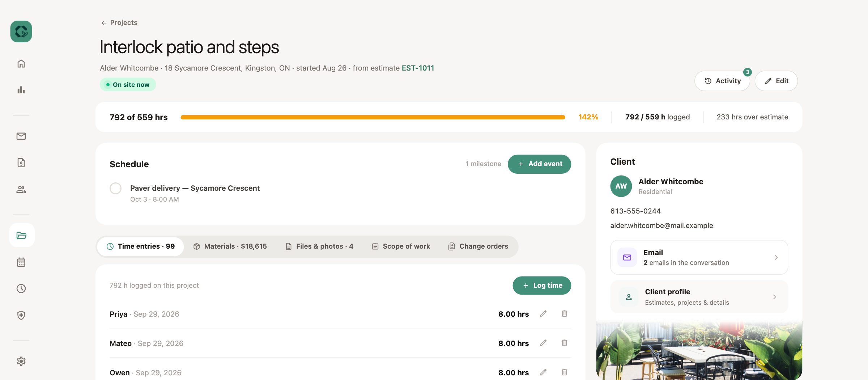Edit Priya's Sep 29 time entry
The height and width of the screenshot is (380, 868).
(543, 314)
